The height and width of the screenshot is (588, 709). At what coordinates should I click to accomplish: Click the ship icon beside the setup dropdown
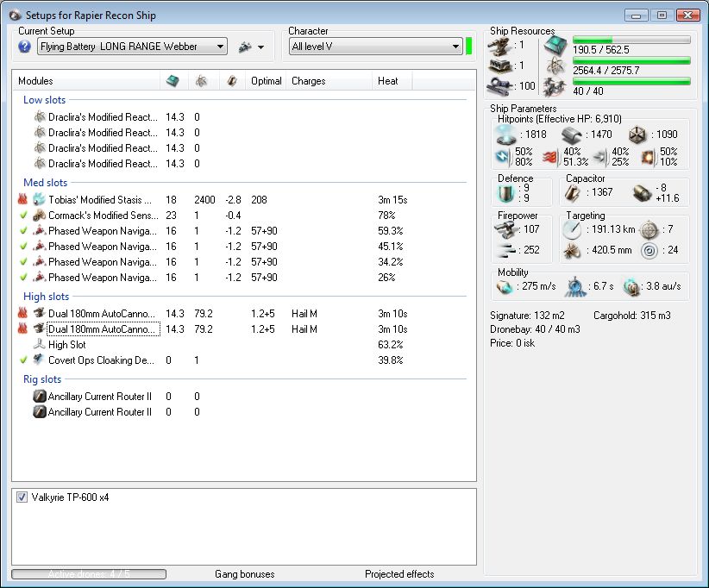[245, 47]
